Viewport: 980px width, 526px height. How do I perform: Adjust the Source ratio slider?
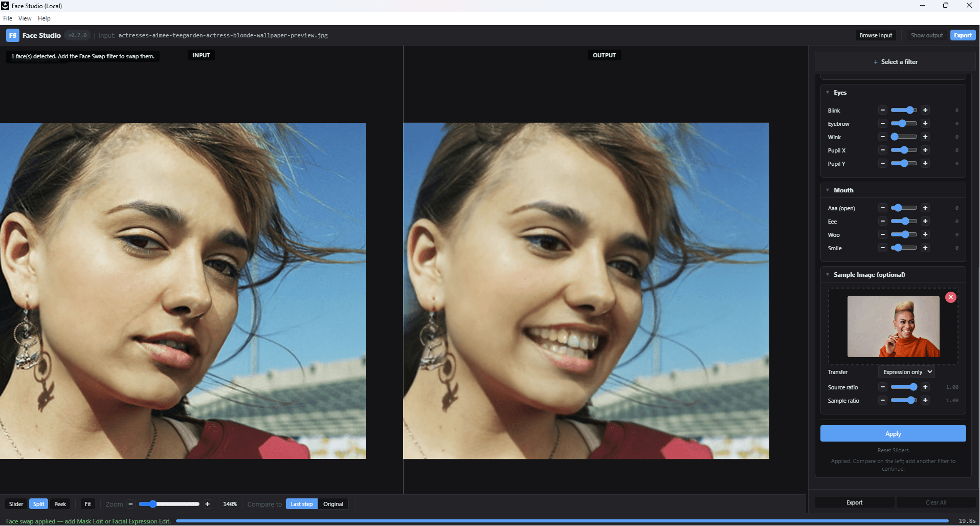[904, 387]
